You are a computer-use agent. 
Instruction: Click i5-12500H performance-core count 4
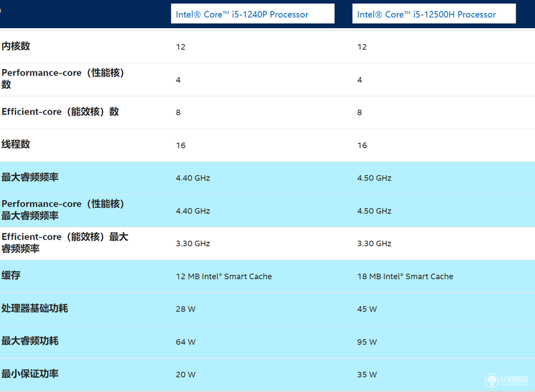(360, 80)
